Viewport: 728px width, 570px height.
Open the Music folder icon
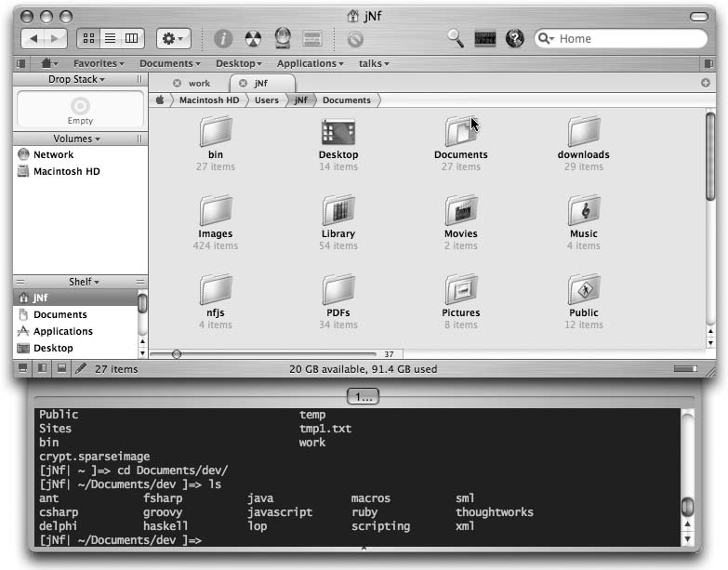pyautogui.click(x=583, y=210)
